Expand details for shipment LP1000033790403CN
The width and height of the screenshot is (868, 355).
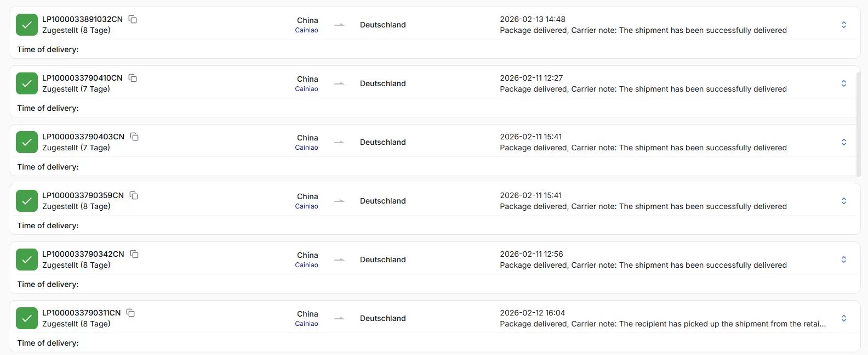point(844,142)
